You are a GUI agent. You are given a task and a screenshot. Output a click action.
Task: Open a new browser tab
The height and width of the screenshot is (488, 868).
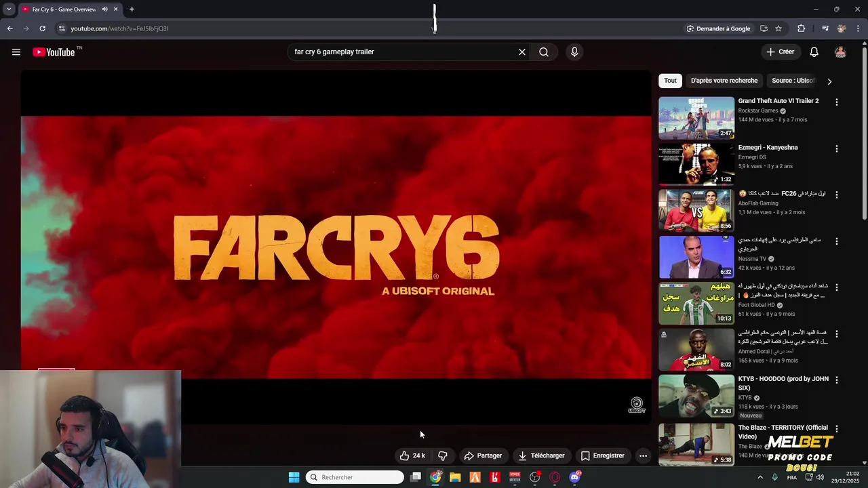[132, 9]
